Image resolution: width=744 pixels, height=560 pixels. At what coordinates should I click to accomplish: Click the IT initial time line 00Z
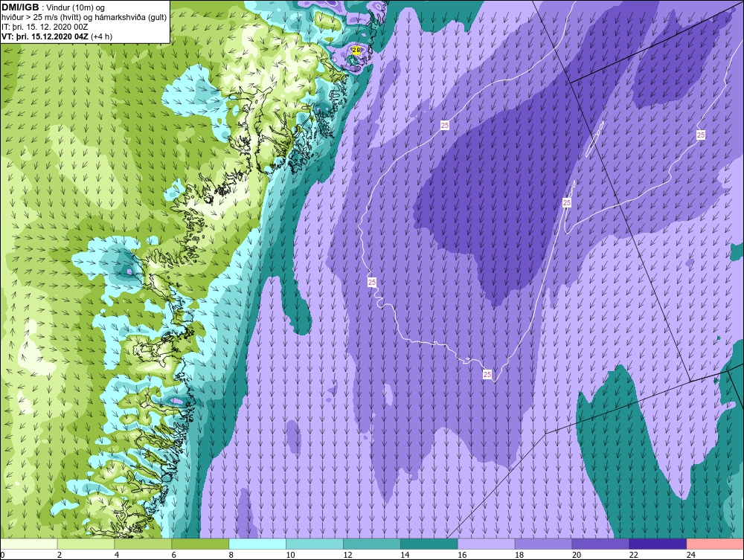45,27
